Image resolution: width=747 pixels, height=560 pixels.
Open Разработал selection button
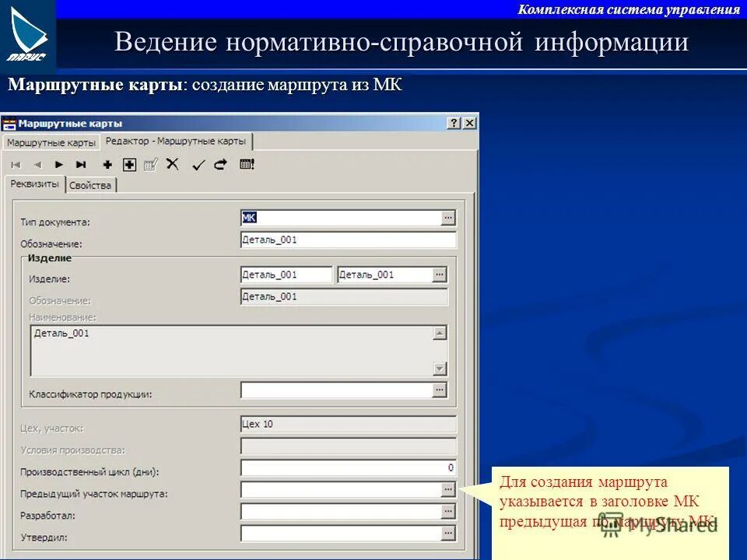[x=448, y=509]
